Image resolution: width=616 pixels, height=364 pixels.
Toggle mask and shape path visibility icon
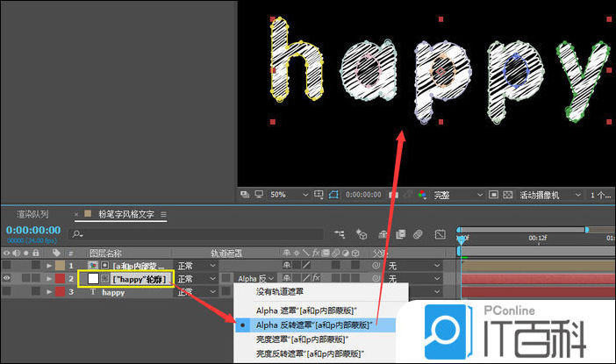pyautogui.click(x=333, y=195)
